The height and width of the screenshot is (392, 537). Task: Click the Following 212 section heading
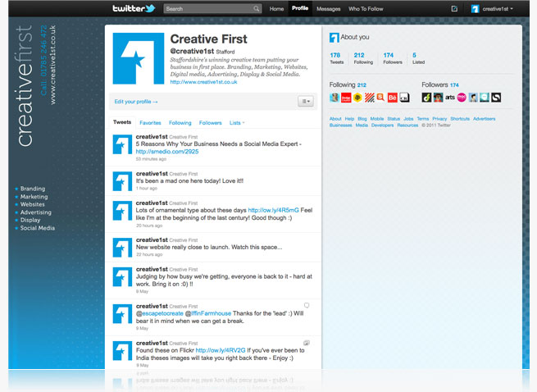point(348,84)
